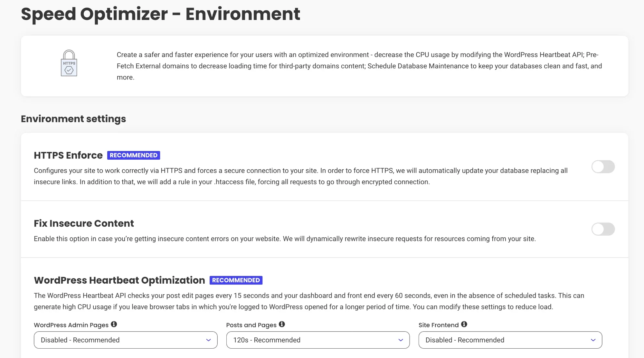Viewport: 644px width, 358px height.
Task: Open the Site Frontend info icon
Action: point(464,324)
